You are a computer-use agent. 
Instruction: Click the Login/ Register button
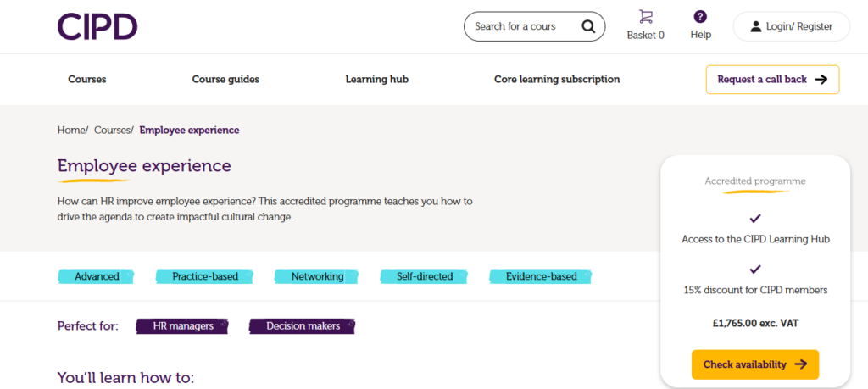pos(791,26)
